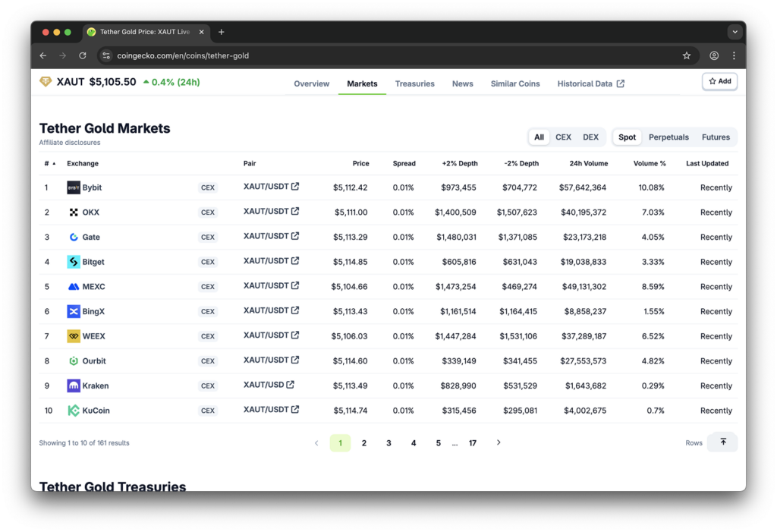Go to previous page chevron
Screen dimensions: 777x532
point(316,442)
